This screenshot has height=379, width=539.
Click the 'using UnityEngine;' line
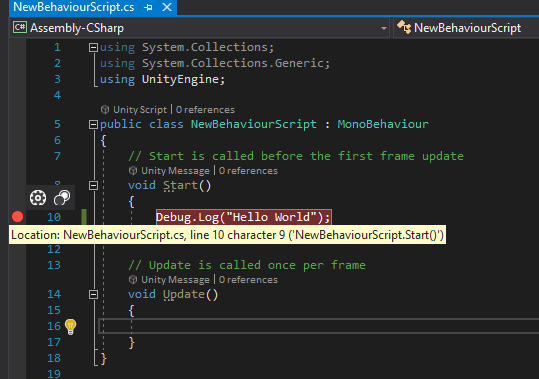(163, 79)
